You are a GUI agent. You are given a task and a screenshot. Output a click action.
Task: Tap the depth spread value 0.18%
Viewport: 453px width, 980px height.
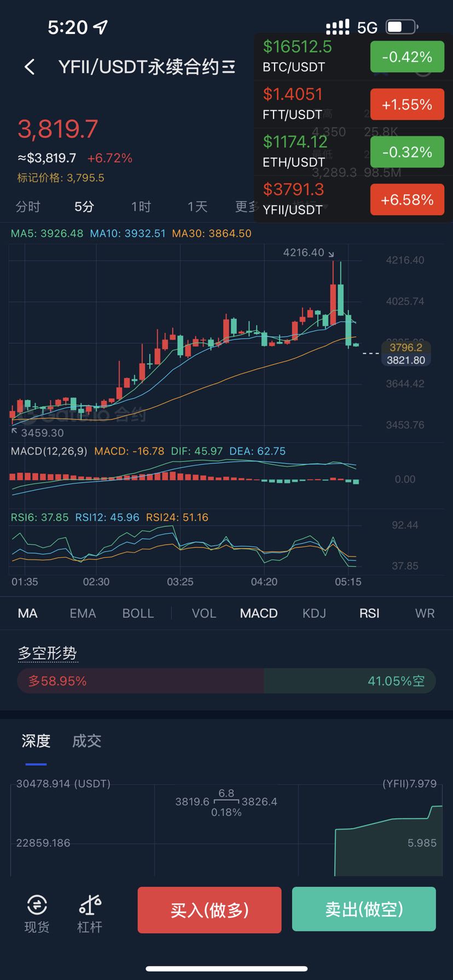click(x=226, y=813)
